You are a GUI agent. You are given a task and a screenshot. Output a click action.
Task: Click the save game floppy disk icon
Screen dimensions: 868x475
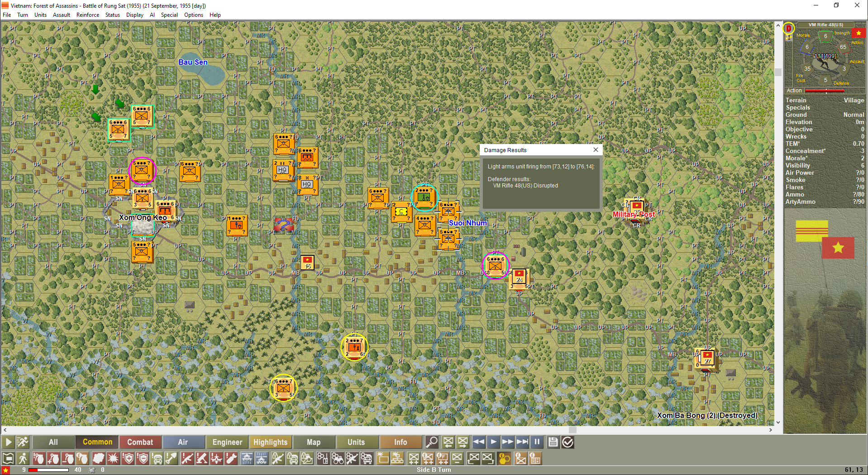[553, 442]
